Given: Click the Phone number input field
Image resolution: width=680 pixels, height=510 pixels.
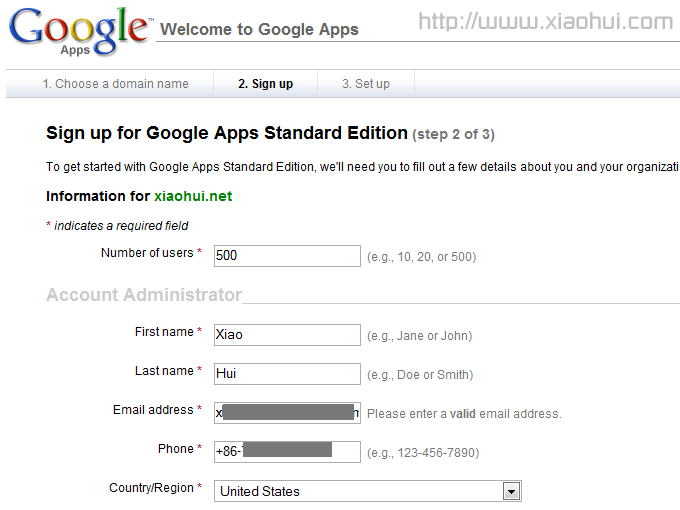Looking at the screenshot, I should [x=287, y=452].
